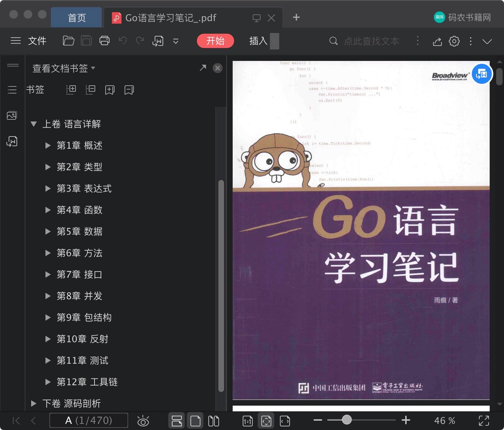Toggle single page view mode
The image size is (504, 430).
[x=195, y=421]
